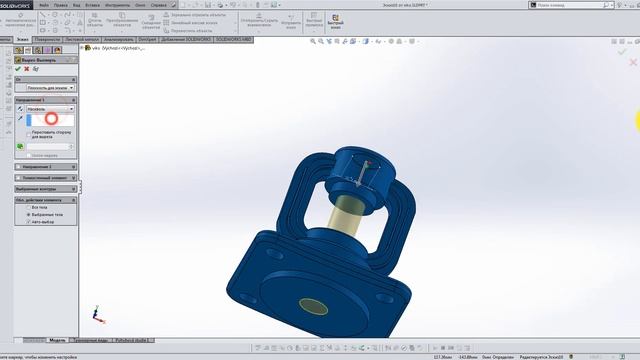Open the DisplayManager tab icon

[x=57, y=50]
